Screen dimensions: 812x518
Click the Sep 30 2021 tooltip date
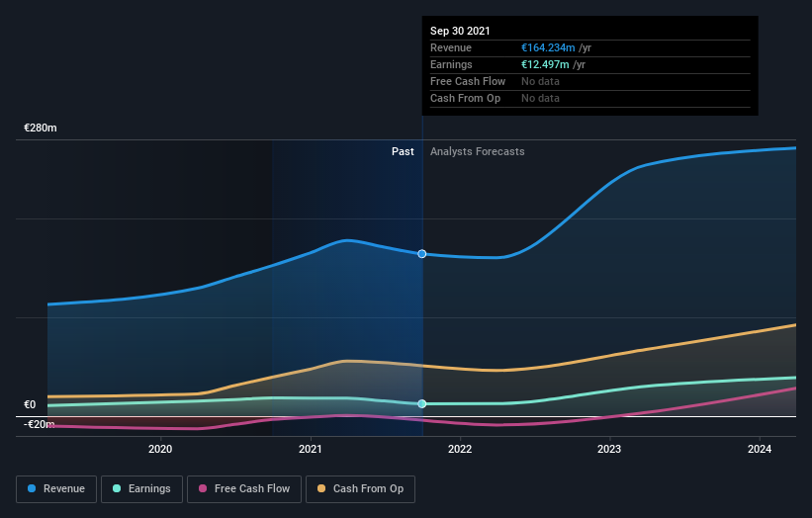point(460,31)
